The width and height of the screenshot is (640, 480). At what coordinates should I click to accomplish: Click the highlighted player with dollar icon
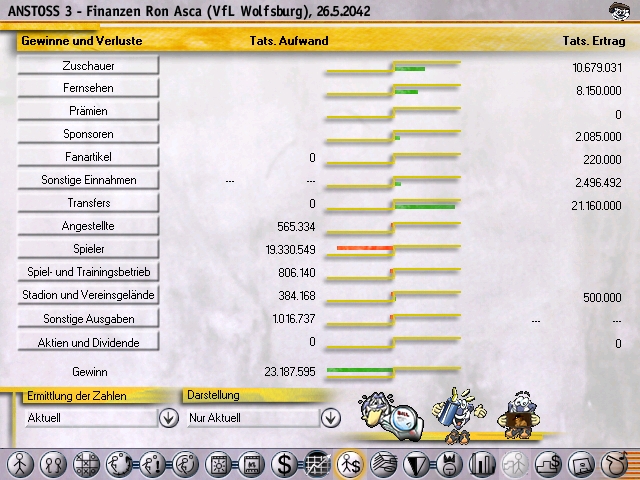[350, 464]
